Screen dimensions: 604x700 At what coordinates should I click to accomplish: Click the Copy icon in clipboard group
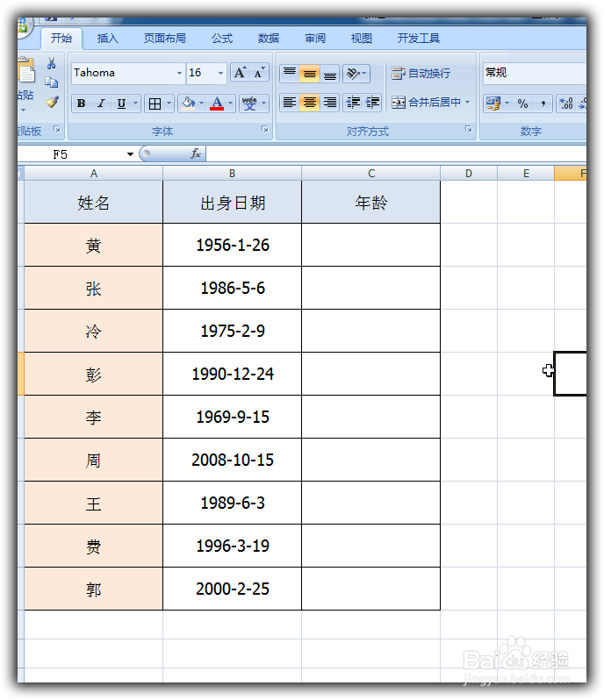click(x=52, y=82)
